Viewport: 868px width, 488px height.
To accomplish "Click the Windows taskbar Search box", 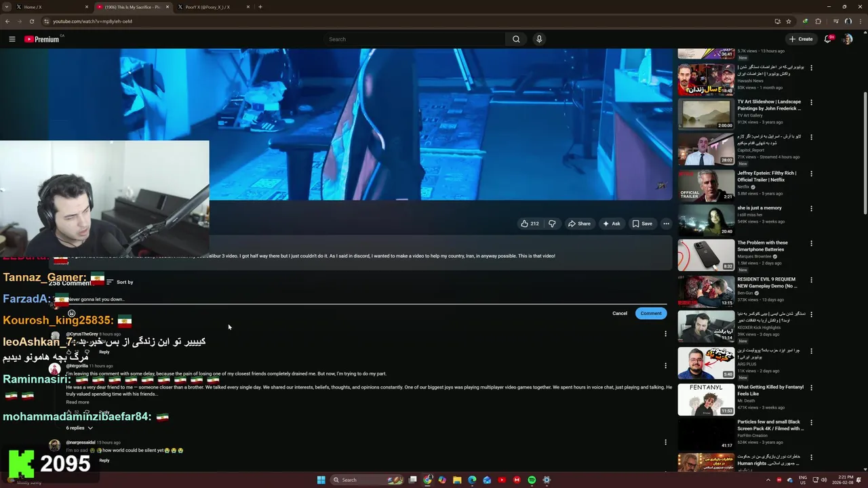I will click(367, 480).
